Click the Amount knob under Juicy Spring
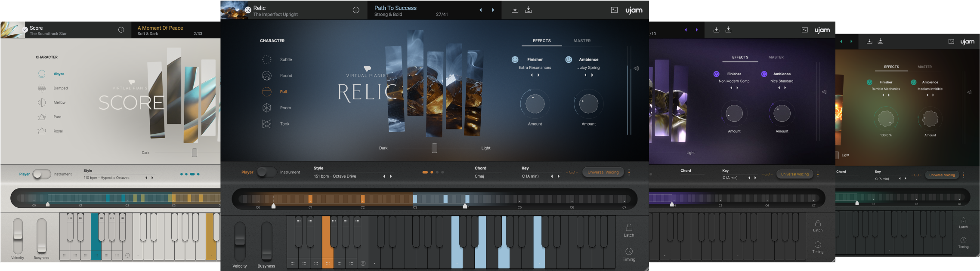 [x=588, y=104]
